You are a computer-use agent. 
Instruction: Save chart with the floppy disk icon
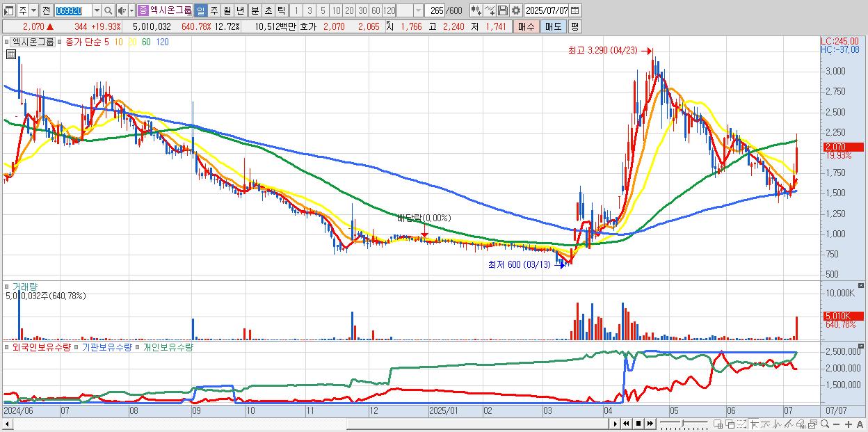coord(502,10)
